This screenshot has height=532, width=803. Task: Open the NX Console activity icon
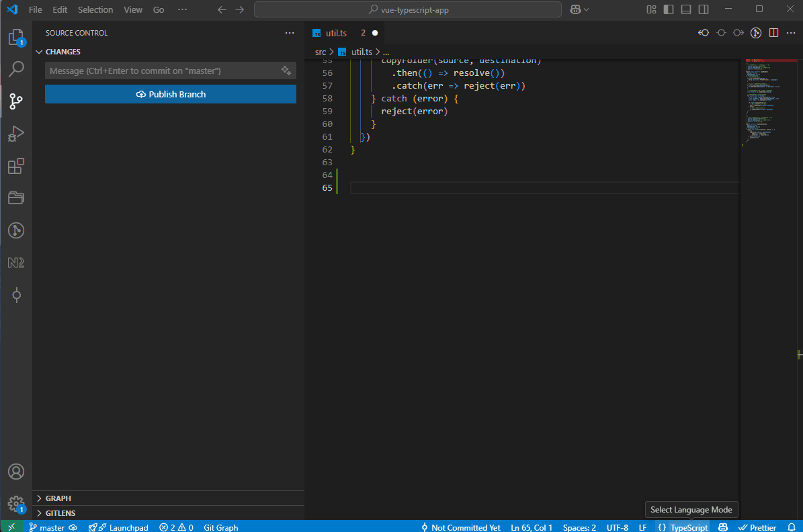pyautogui.click(x=16, y=263)
